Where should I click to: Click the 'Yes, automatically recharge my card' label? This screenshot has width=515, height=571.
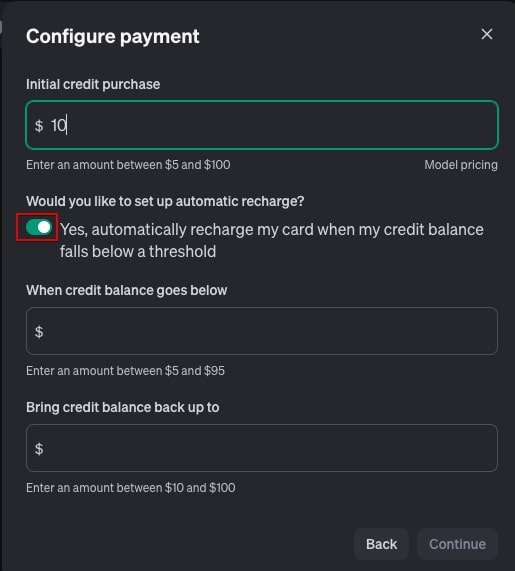(272, 240)
